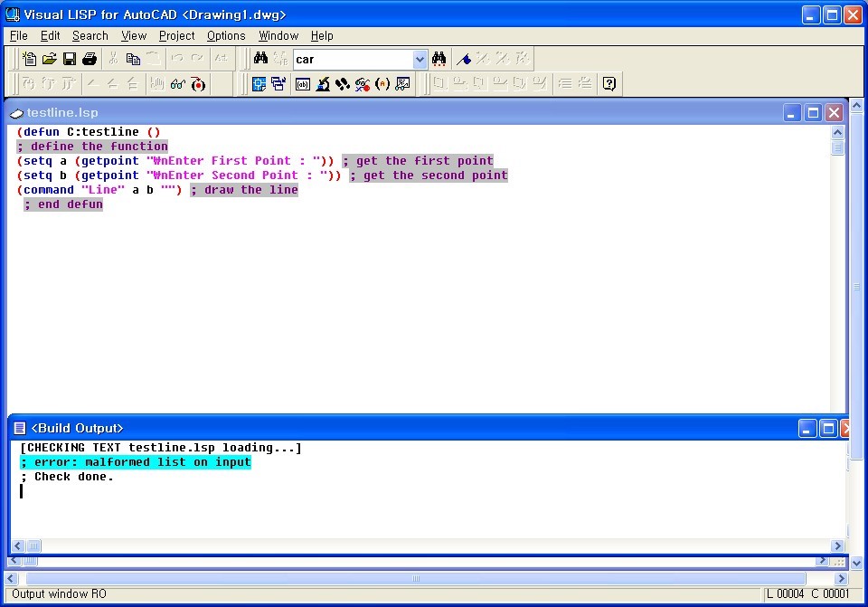Click the Apropos (A) icon
The image size is (868, 607).
(382, 83)
